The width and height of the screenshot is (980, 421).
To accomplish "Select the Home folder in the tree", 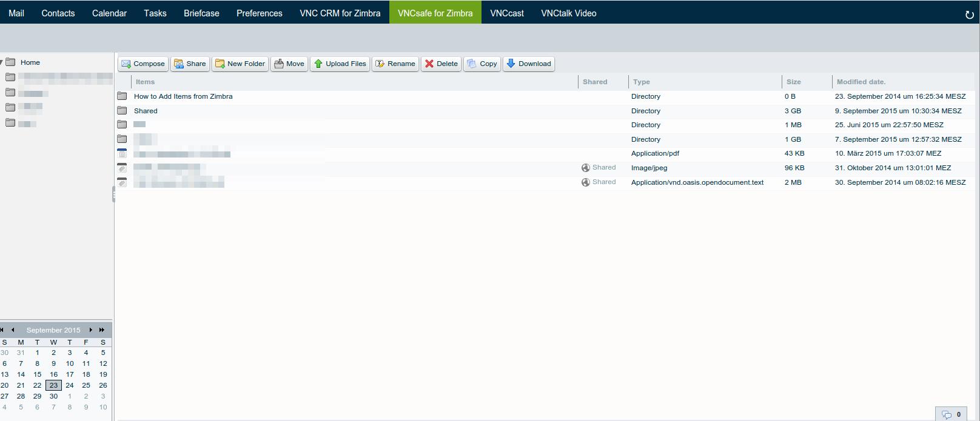I will [x=30, y=62].
